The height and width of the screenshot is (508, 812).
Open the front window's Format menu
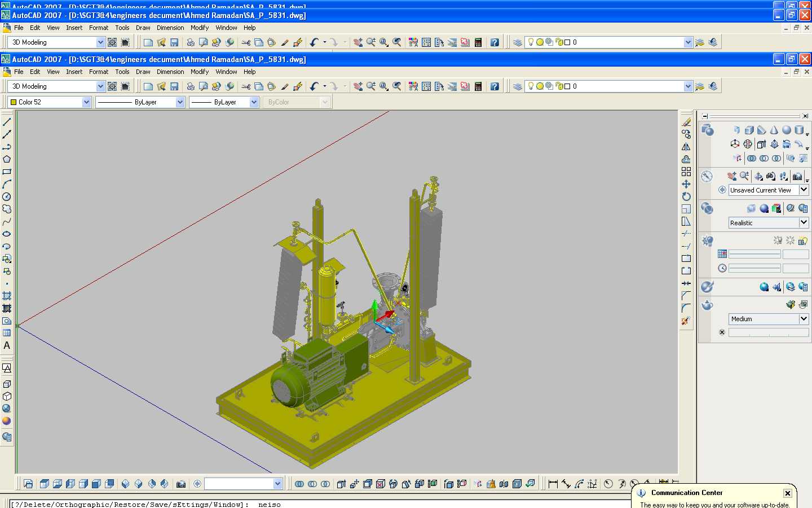(99, 72)
